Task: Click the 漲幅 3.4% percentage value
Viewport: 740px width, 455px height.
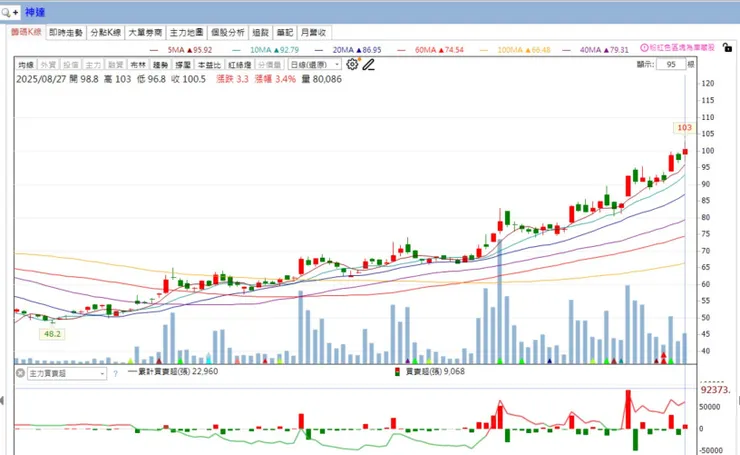Action: point(275,79)
